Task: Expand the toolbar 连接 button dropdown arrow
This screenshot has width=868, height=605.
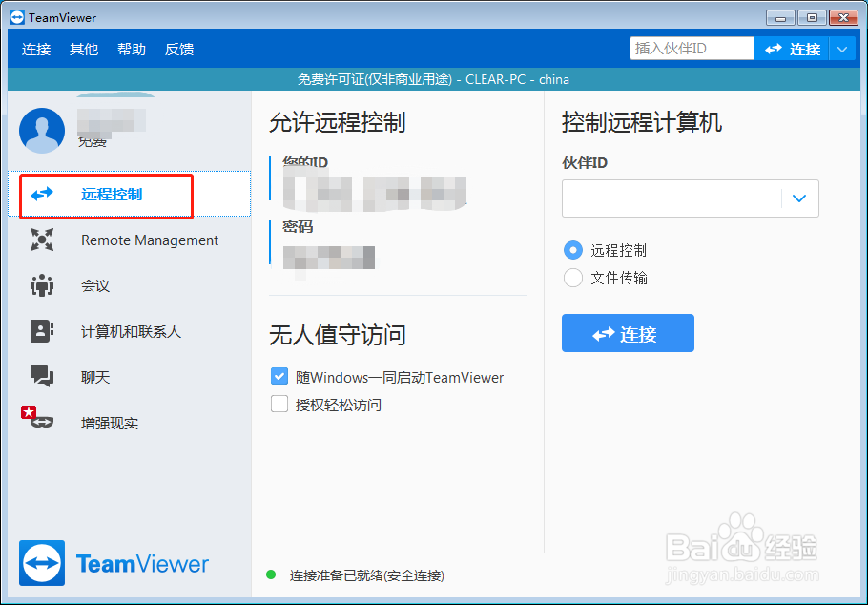Action: [x=842, y=50]
